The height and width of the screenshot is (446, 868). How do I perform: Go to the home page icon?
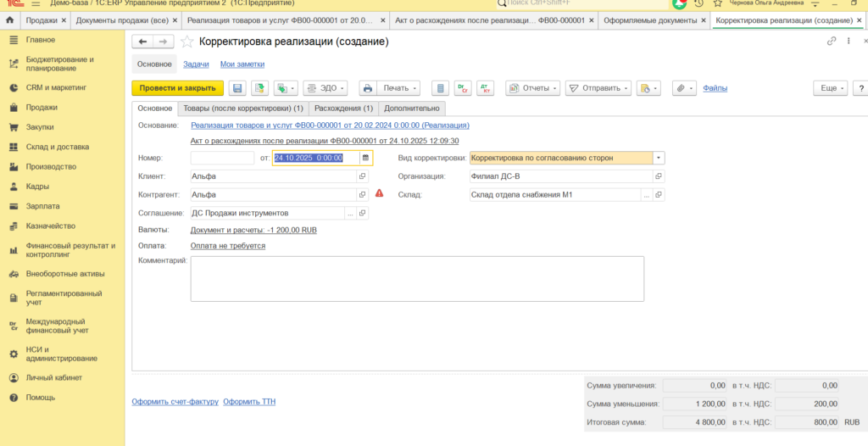(8, 20)
